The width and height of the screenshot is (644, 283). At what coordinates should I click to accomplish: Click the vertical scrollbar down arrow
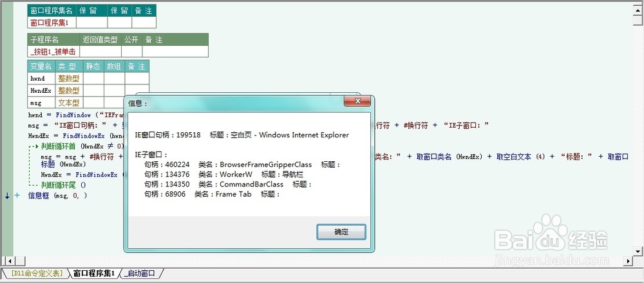point(637,251)
